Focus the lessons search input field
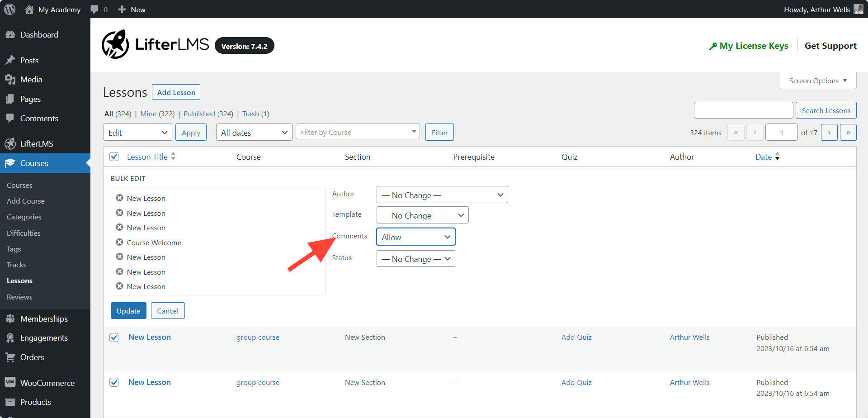This screenshot has height=418, width=868. coord(744,110)
